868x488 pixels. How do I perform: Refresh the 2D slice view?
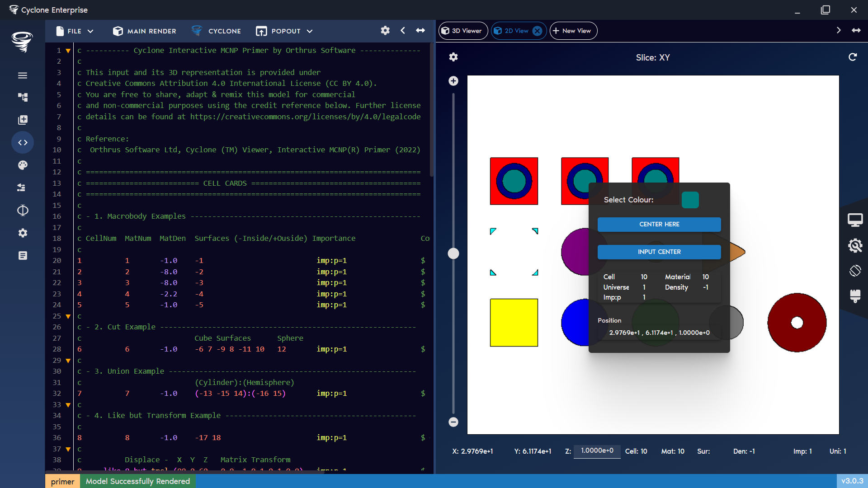(853, 57)
